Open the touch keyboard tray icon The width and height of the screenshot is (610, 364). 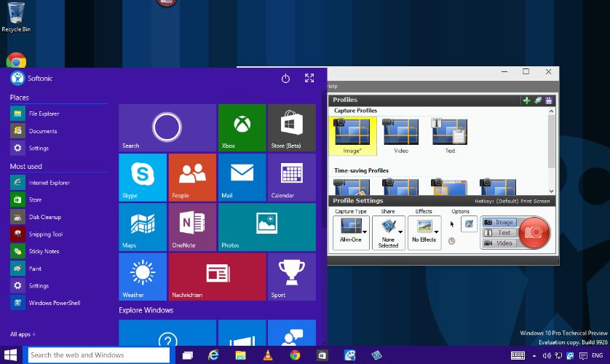[518, 355]
